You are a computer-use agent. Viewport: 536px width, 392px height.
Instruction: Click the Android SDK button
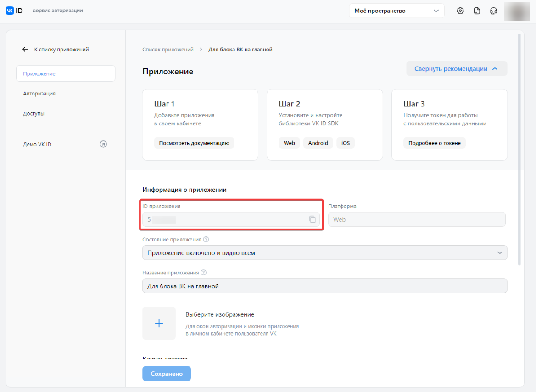pyautogui.click(x=318, y=143)
